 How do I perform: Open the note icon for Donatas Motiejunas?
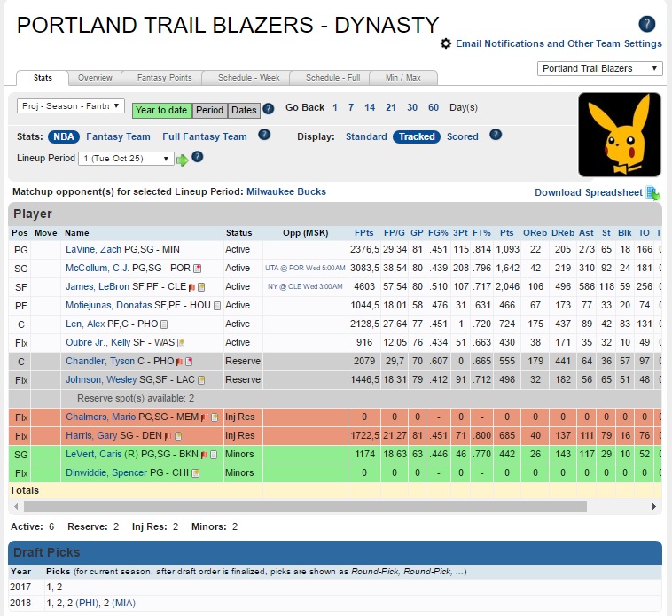[x=217, y=306]
